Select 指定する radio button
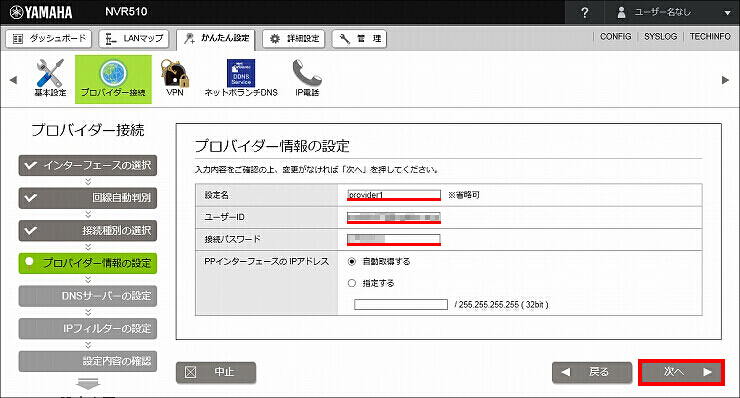Screen dimensions: 740x398 pos(352,283)
